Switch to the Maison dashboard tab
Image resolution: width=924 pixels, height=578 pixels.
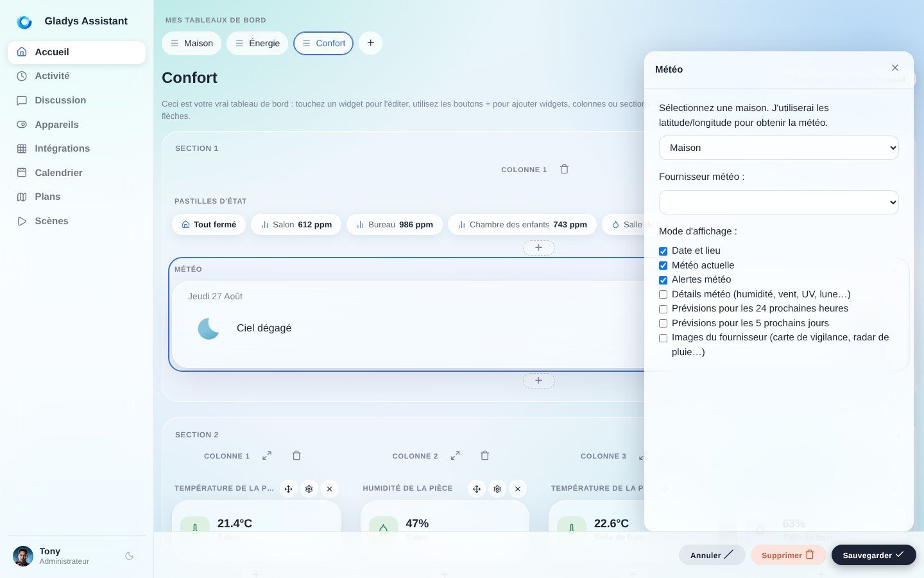coord(191,43)
